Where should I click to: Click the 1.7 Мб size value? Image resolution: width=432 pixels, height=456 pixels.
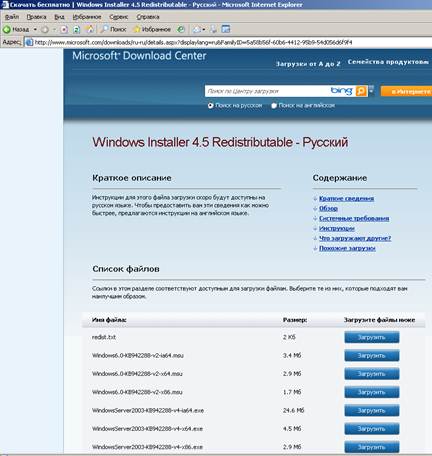(292, 392)
